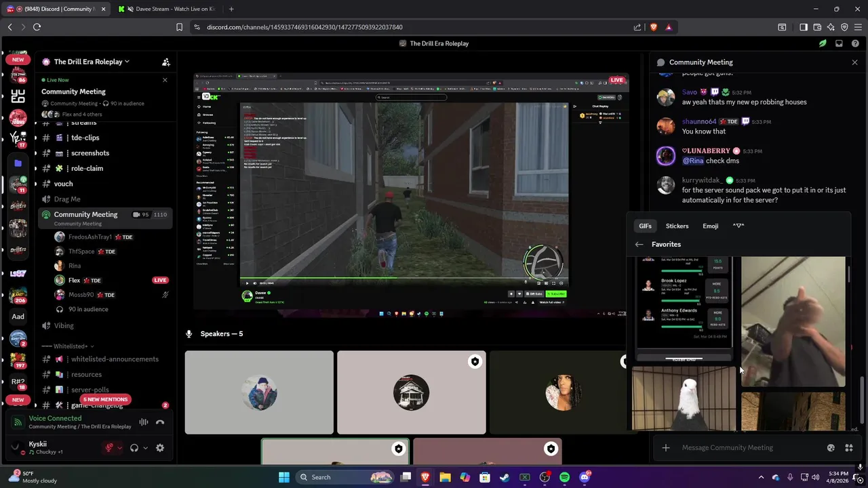Click Brave Shields lion icon in address bar

tap(654, 27)
